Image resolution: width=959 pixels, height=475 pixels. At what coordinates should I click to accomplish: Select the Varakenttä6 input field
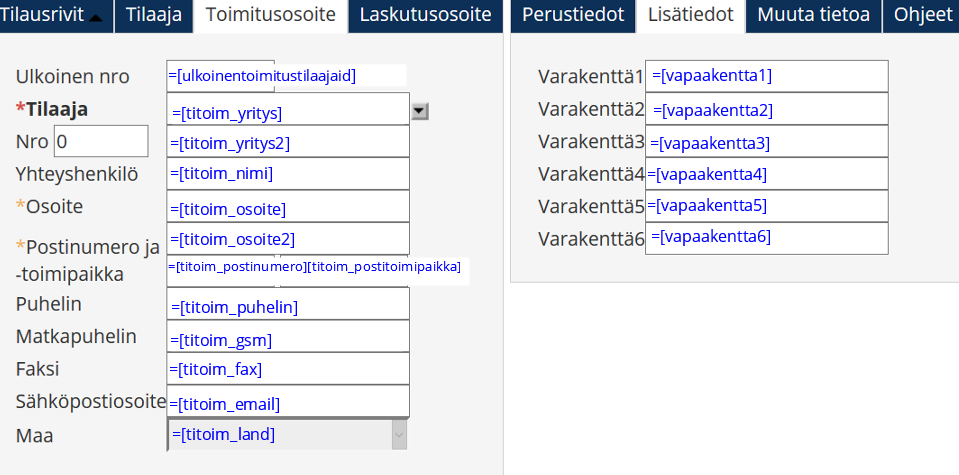[767, 237]
